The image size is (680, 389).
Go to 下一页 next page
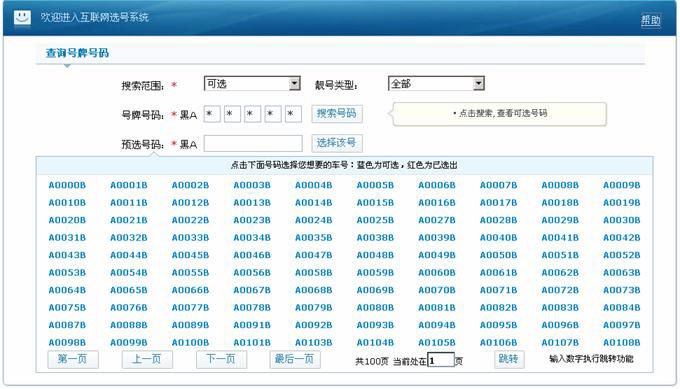click(x=221, y=359)
